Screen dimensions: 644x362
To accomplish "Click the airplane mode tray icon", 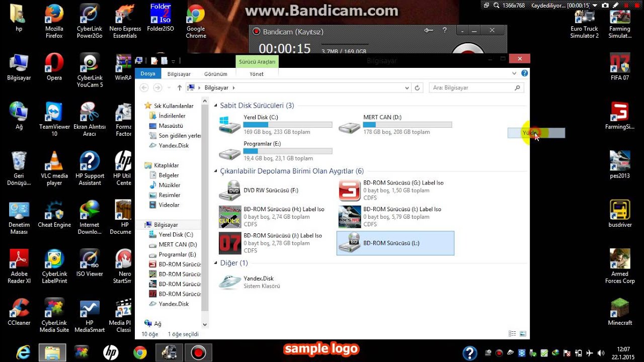I will (589, 353).
